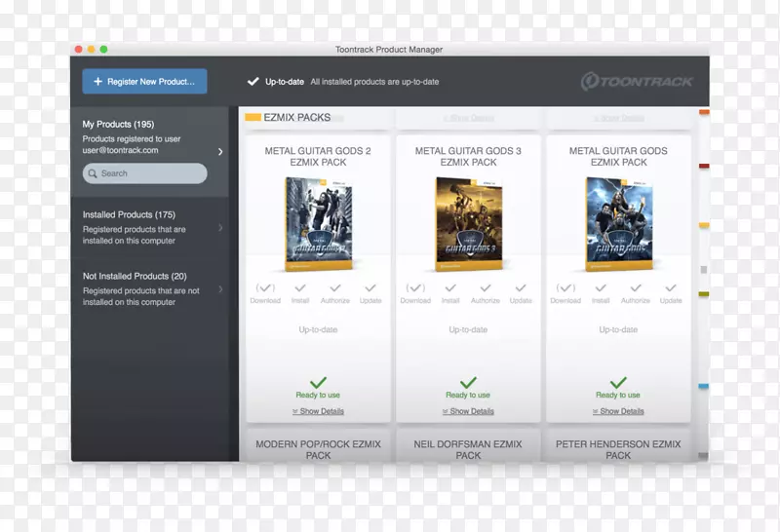
Task: Click the Register New Product button
Action: [x=144, y=82]
